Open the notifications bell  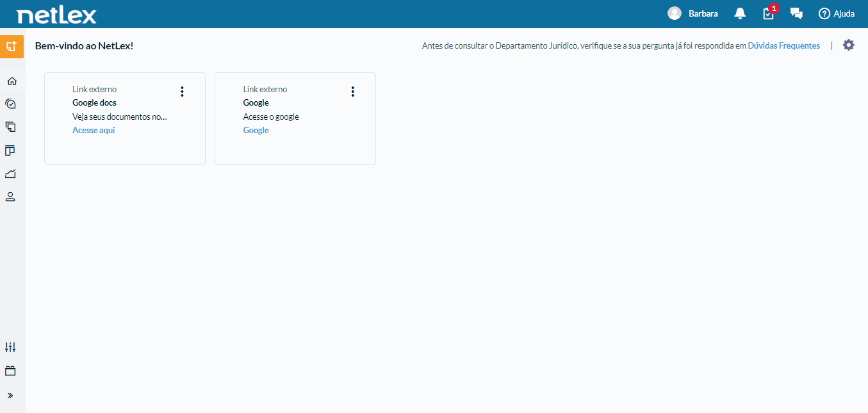pyautogui.click(x=740, y=13)
